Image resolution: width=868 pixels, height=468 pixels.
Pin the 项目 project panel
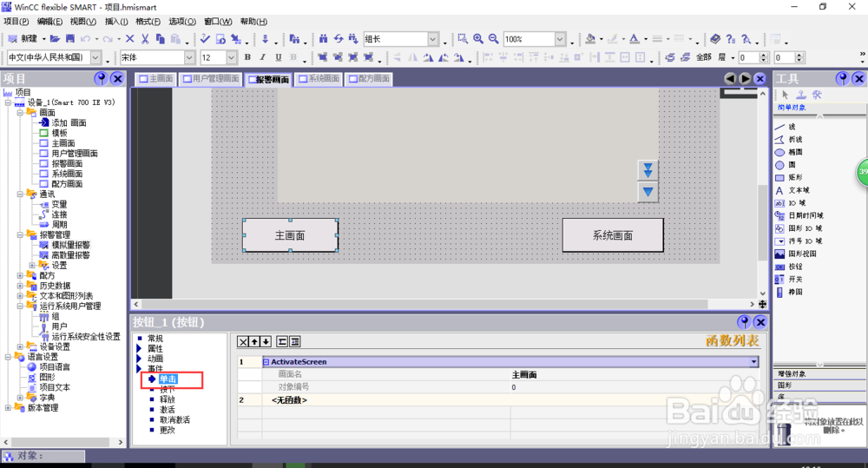click(x=101, y=79)
